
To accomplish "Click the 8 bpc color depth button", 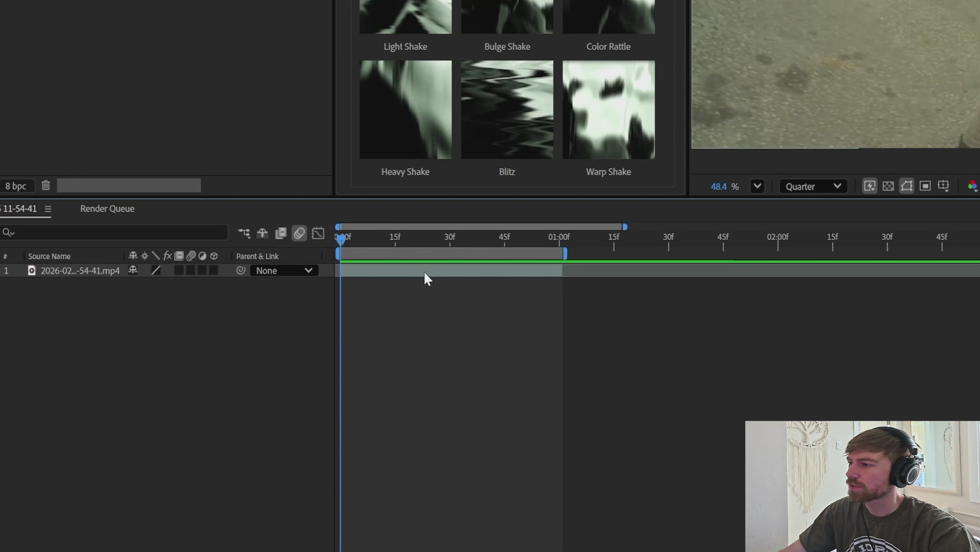I will [x=16, y=186].
